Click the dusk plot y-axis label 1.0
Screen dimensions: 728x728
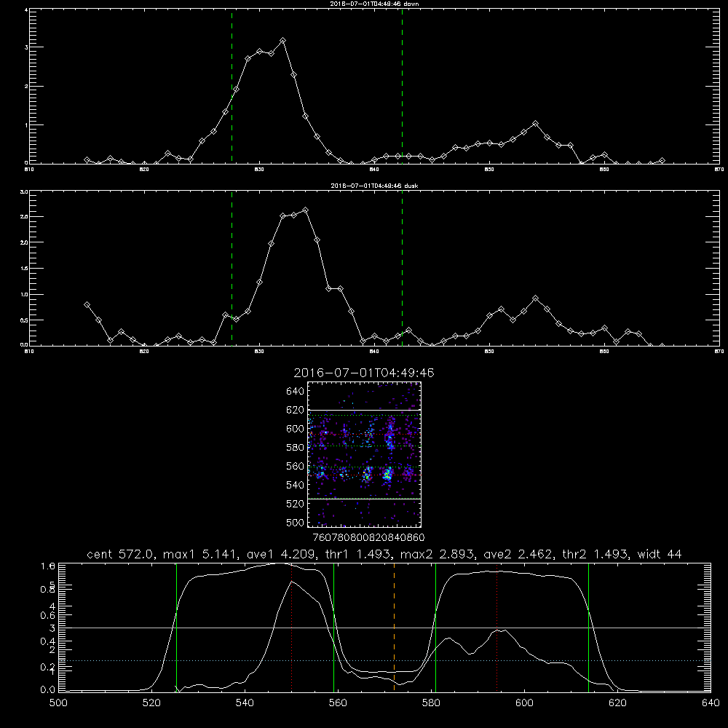(x=25, y=294)
